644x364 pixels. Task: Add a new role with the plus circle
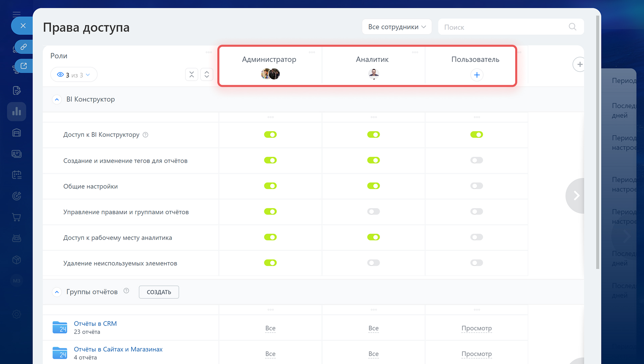point(579,64)
